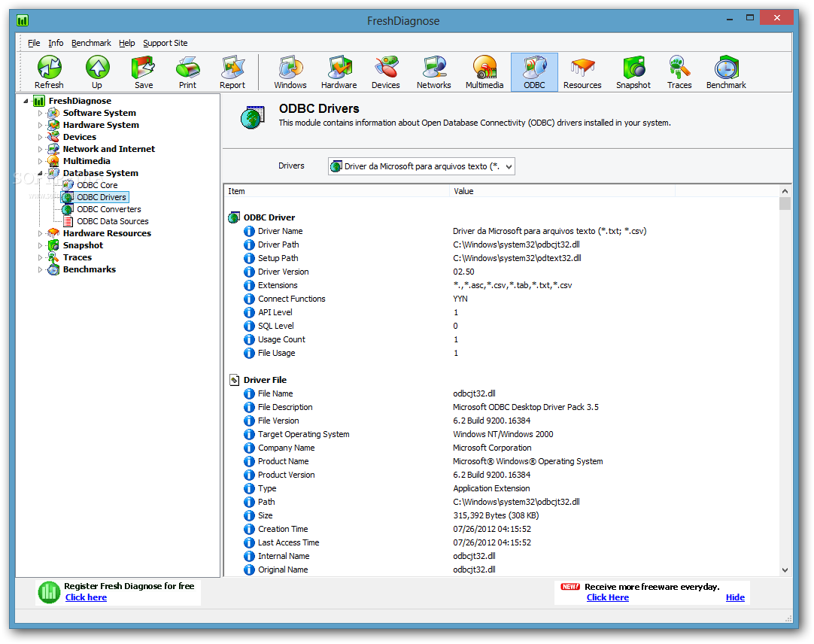Open the Benchmark toolbar icon
814x644 pixels.
click(726, 68)
